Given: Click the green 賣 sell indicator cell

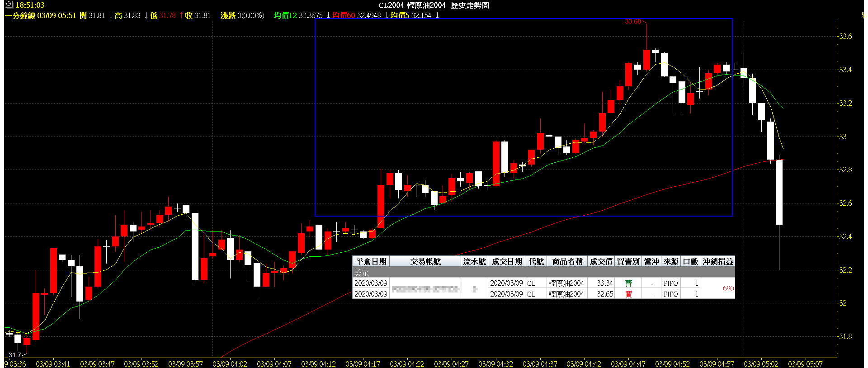Looking at the screenshot, I should (x=628, y=283).
